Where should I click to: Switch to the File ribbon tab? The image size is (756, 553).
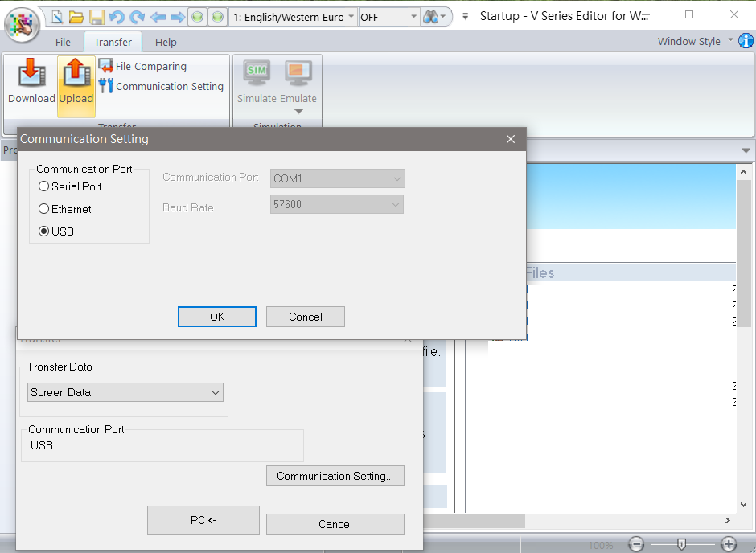click(63, 42)
